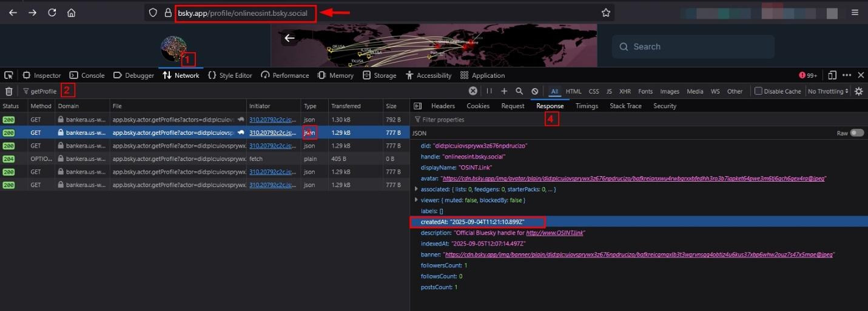Collapse the request details pane icon
868x311 pixels.
[417, 106]
